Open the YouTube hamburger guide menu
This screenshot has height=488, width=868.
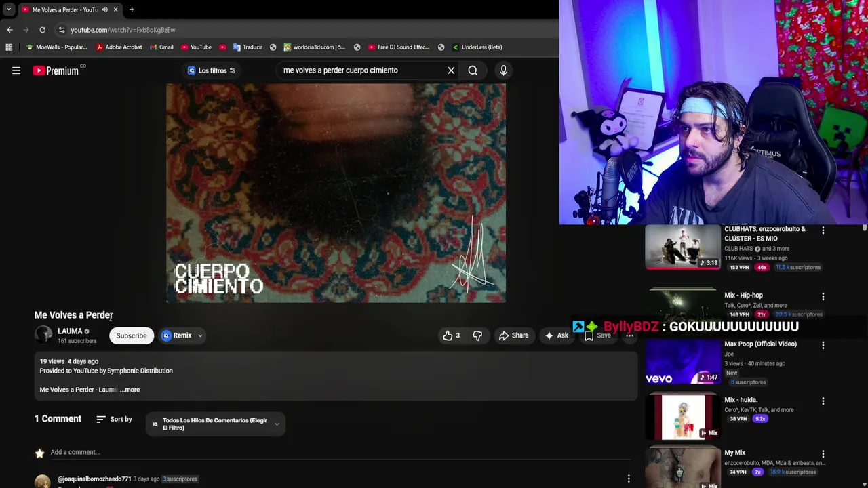point(16,70)
